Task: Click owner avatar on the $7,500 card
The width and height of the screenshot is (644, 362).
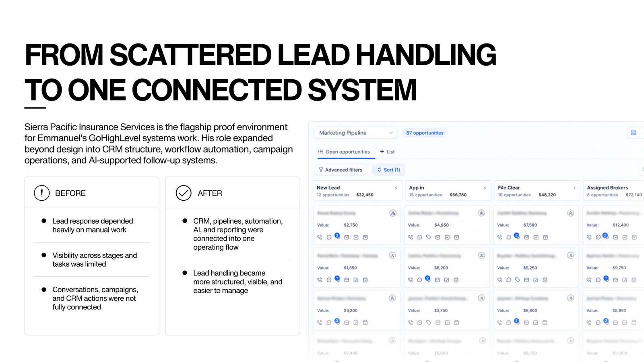Action: [x=570, y=213]
